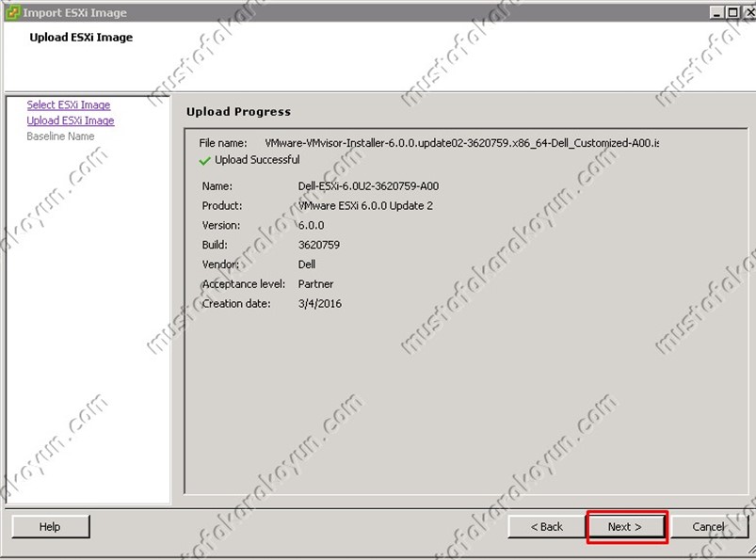Click the vendor value Dell
This screenshot has width=756, height=560.
[x=307, y=264]
